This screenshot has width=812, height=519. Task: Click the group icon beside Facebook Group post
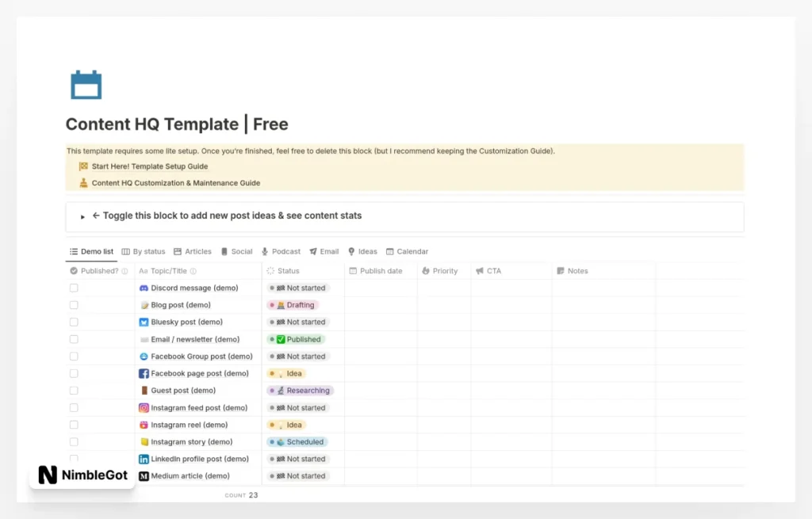pos(144,357)
